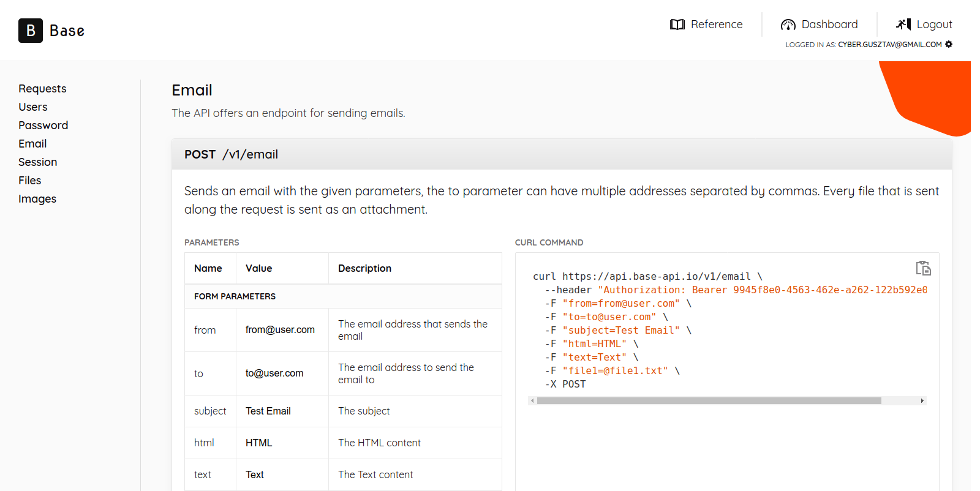The height and width of the screenshot is (491, 980).
Task: Click the Base logo icon
Action: point(31,31)
